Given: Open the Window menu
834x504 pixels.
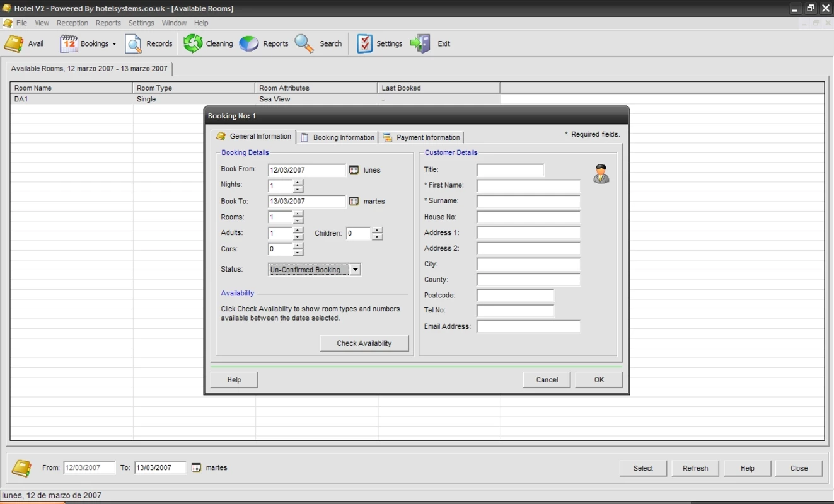Looking at the screenshot, I should [174, 23].
